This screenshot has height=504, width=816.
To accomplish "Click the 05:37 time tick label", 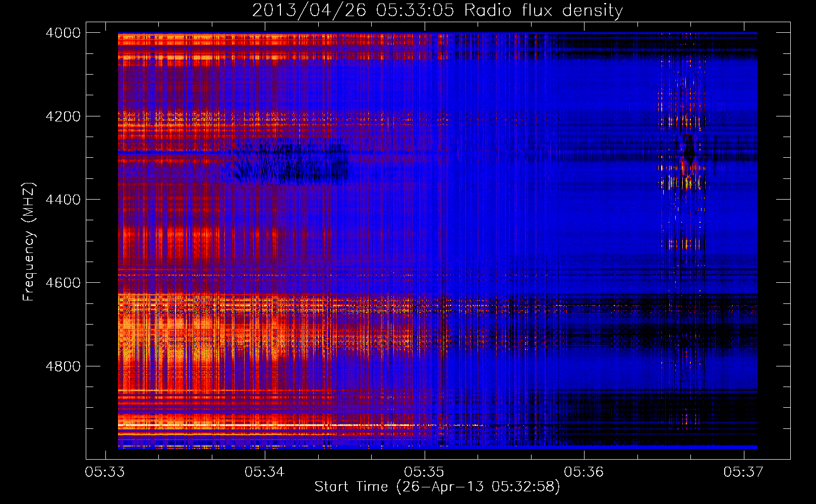I will click(x=743, y=472).
